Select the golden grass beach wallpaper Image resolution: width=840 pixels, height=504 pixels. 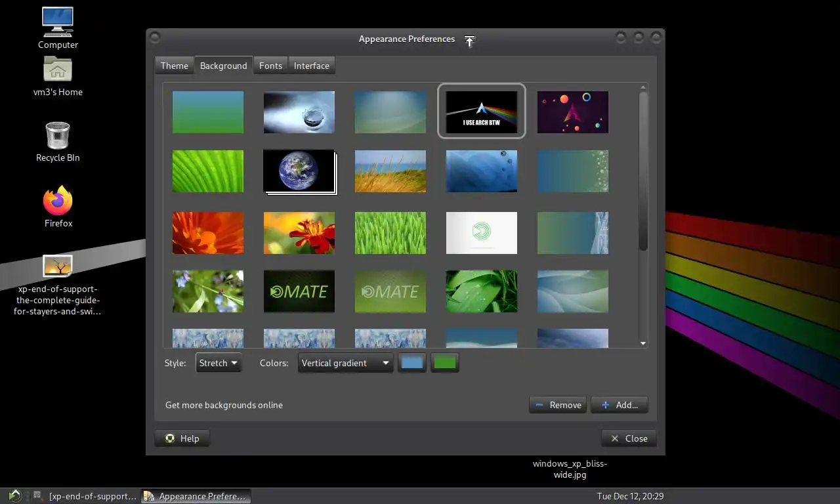[390, 171]
